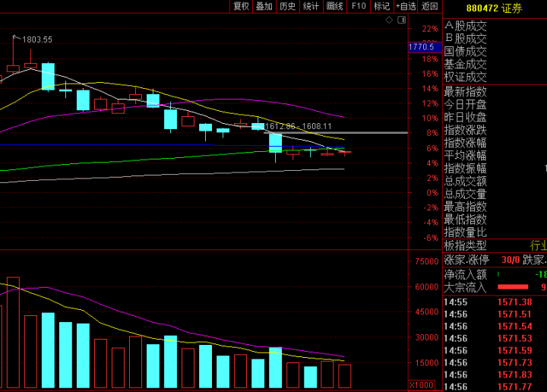Click the 标记 mark button

[382, 6]
